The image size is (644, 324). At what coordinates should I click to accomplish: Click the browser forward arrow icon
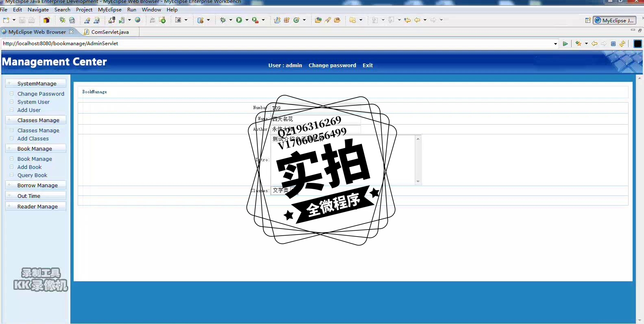pos(604,44)
